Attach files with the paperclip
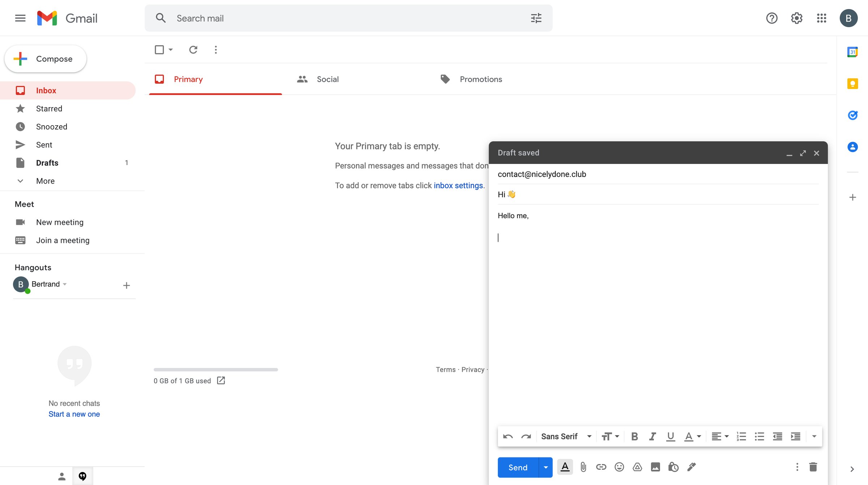 (x=583, y=467)
